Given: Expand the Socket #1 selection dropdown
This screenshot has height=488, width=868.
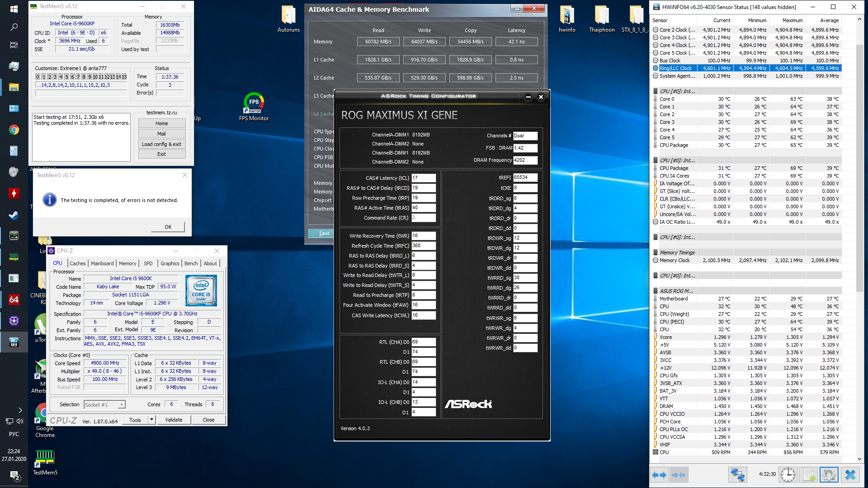Looking at the screenshot, I should coord(122,405).
